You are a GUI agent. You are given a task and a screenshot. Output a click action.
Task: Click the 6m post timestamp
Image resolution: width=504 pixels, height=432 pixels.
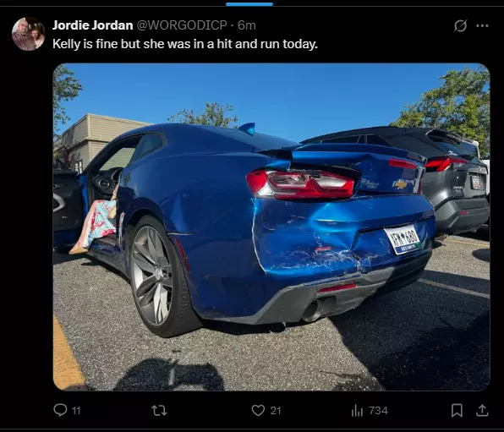coord(247,25)
